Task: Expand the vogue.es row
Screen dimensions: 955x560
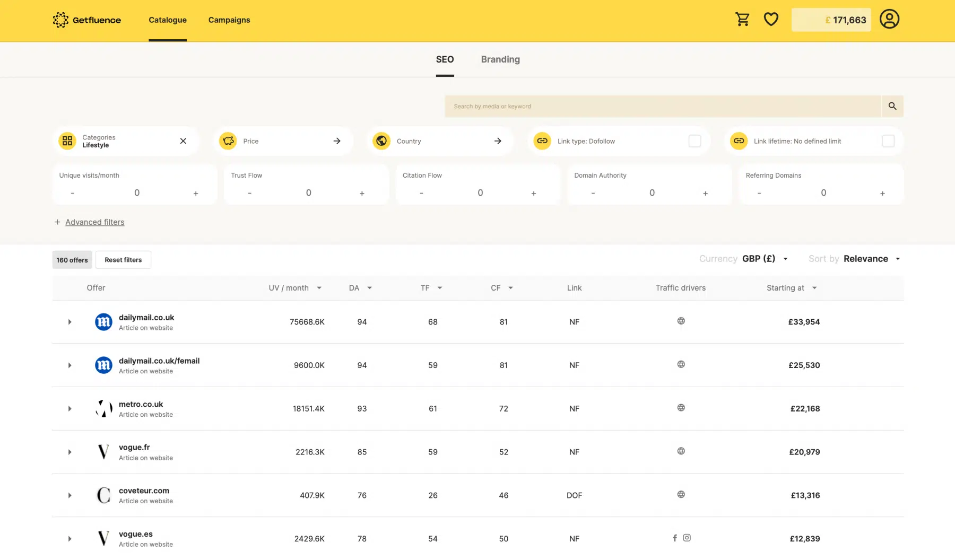Action: point(70,539)
